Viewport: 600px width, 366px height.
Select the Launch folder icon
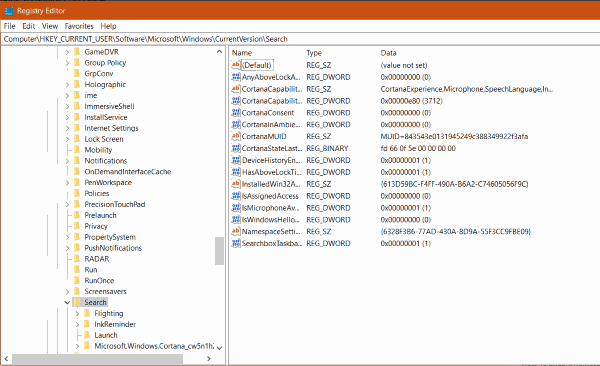(87, 335)
